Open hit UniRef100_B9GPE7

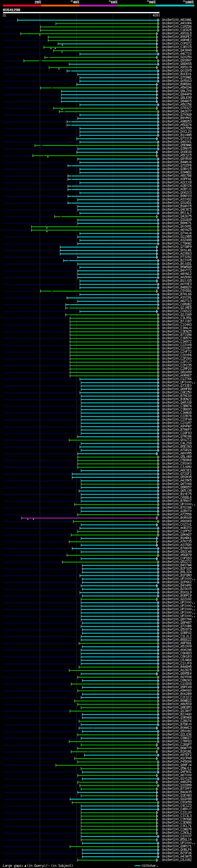coord(177,37)
